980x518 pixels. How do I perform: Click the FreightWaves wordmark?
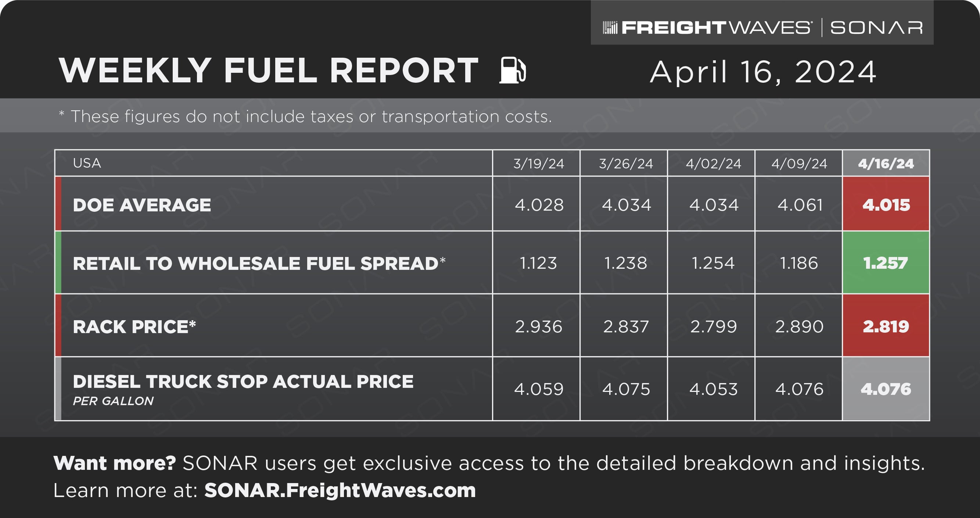pos(717,28)
